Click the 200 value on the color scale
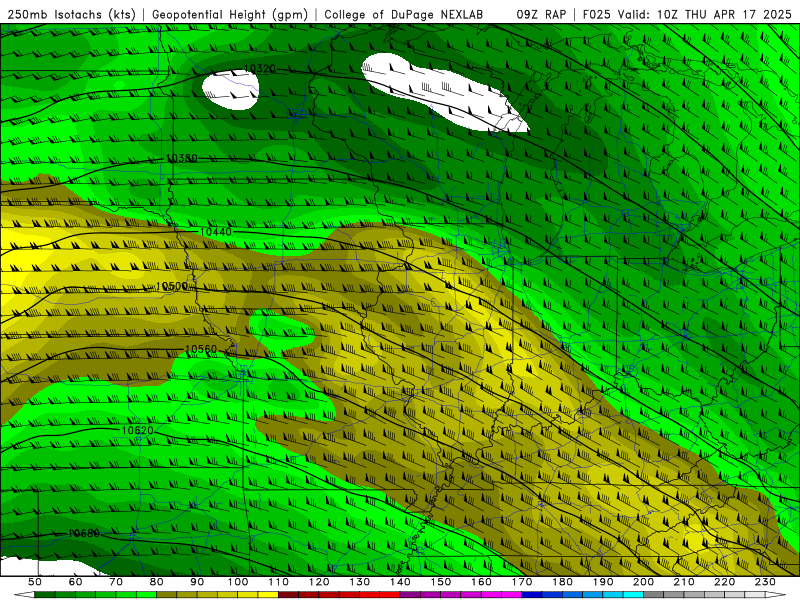Screen dimensions: 800x600 pyautogui.click(x=643, y=582)
